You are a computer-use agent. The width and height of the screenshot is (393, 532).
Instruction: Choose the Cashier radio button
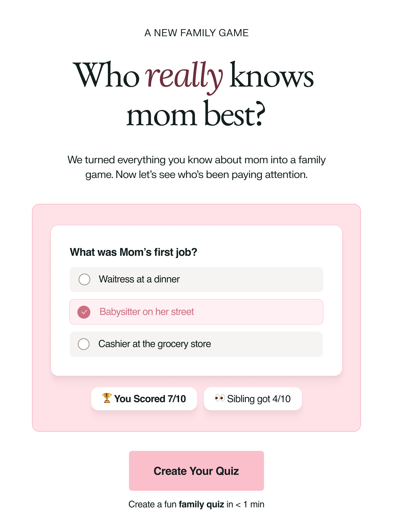pyautogui.click(x=84, y=344)
